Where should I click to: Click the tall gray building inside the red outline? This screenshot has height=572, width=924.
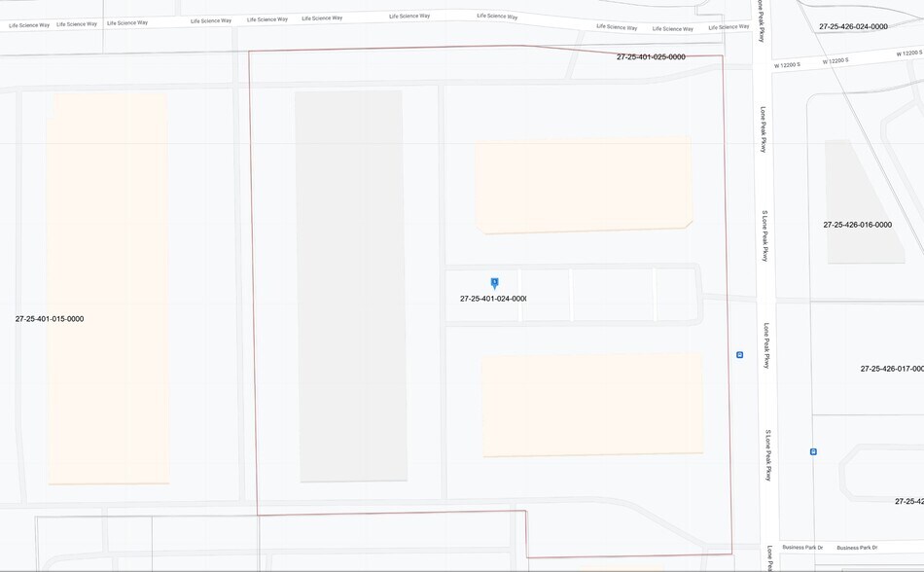(351, 286)
